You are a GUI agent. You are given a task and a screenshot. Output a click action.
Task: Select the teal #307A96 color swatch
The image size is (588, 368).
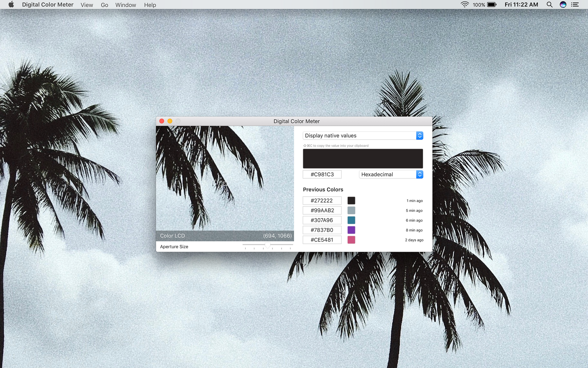(x=351, y=220)
